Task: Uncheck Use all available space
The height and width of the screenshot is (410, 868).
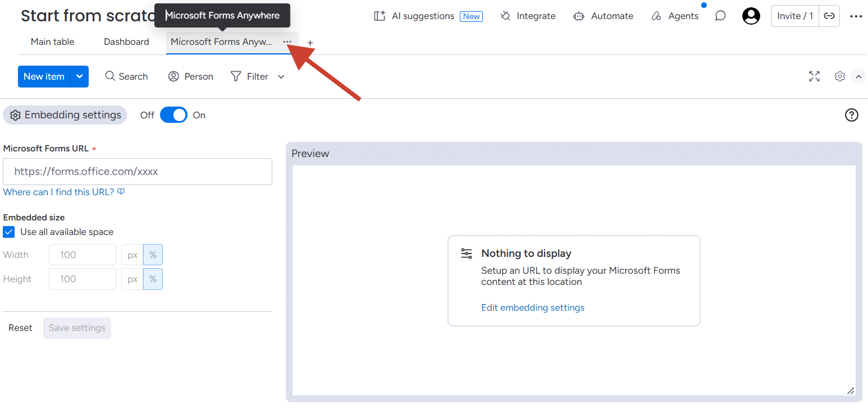Action: [x=9, y=232]
